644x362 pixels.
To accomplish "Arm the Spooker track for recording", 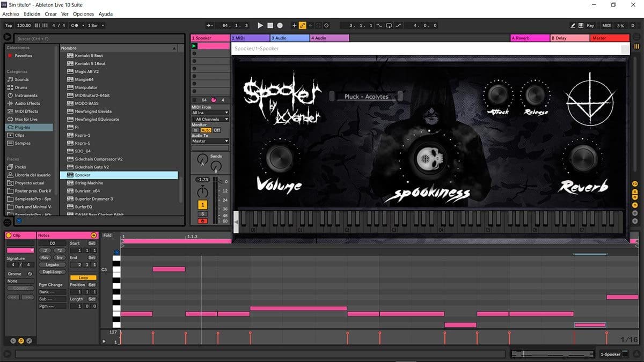I will point(202,221).
